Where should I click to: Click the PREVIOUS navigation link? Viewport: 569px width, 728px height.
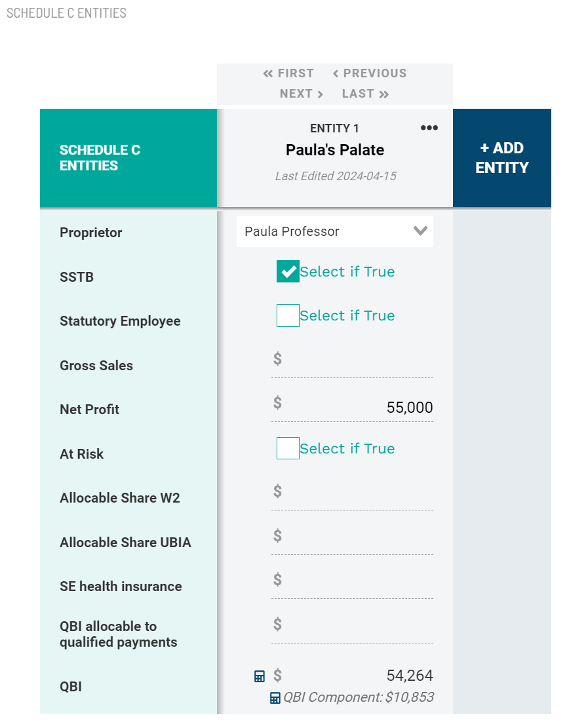pyautogui.click(x=375, y=73)
